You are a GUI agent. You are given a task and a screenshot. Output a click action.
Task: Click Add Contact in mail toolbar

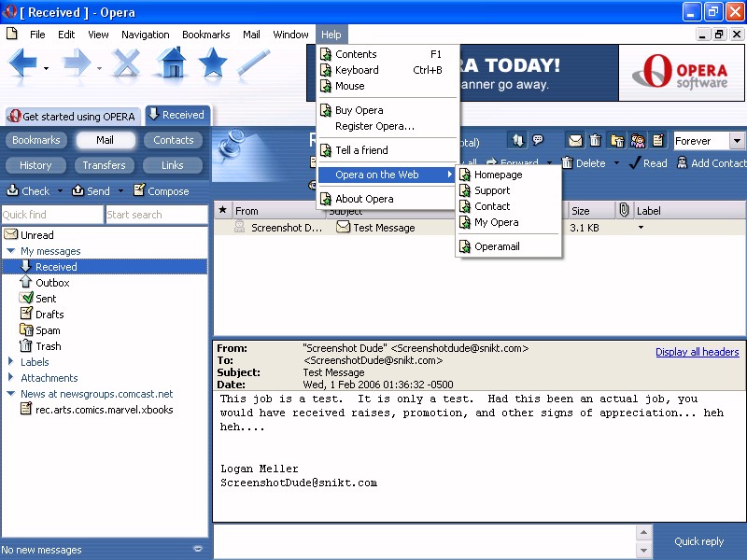(712, 163)
